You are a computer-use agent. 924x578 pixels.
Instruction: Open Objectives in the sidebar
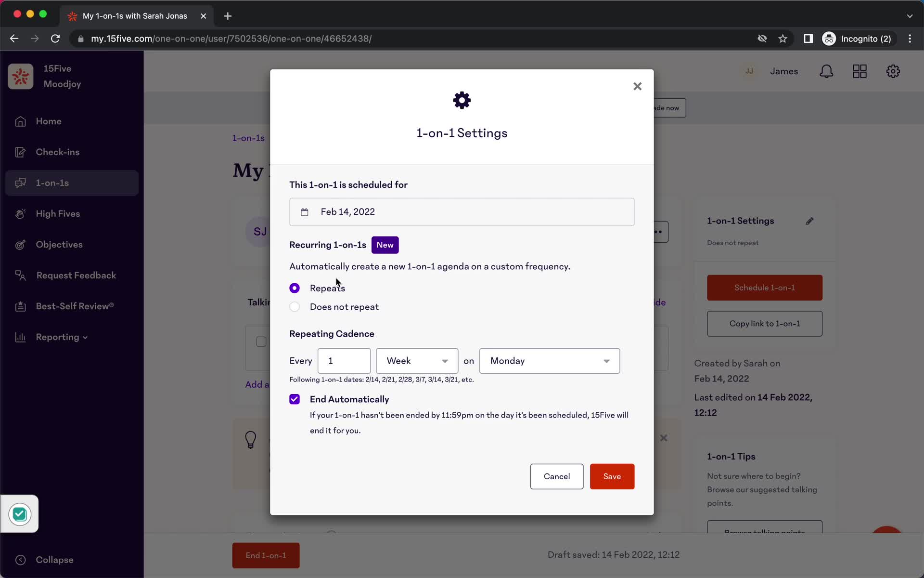72,245
